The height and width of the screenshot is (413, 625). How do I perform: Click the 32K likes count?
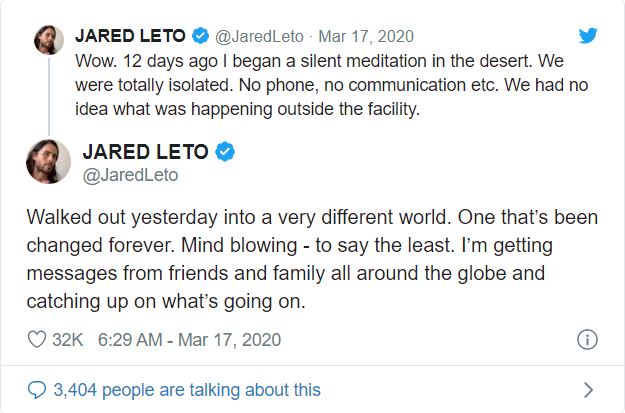(x=68, y=340)
